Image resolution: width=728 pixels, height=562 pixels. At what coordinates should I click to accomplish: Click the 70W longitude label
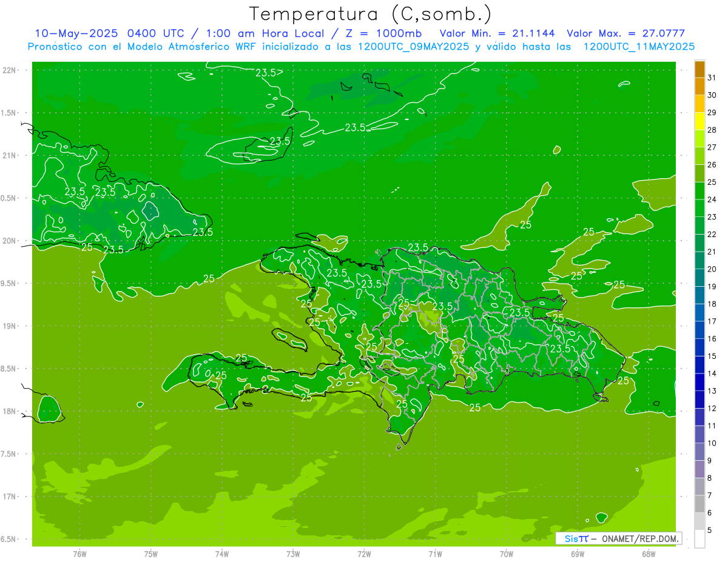[x=507, y=554]
